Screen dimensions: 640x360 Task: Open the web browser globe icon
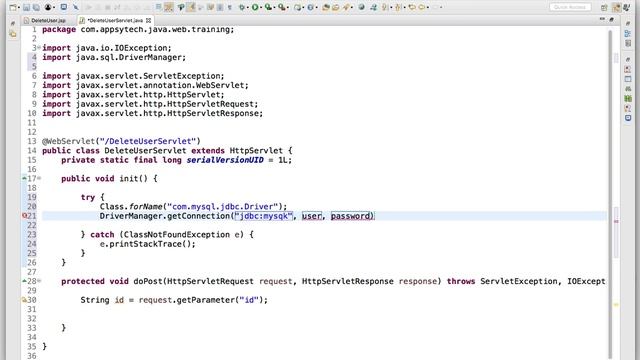[x=362, y=7]
